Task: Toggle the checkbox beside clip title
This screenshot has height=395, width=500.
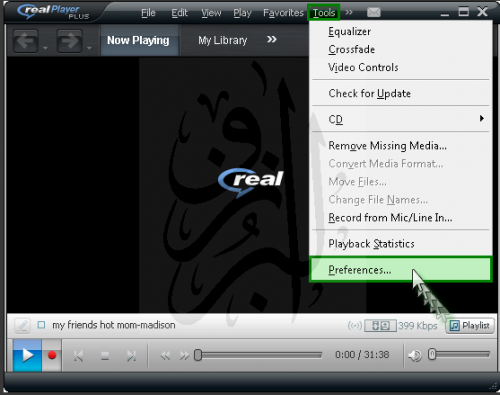Action: point(41,325)
